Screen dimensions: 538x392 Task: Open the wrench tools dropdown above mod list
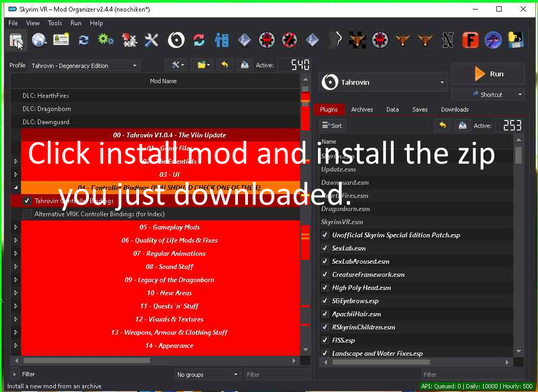(176, 65)
